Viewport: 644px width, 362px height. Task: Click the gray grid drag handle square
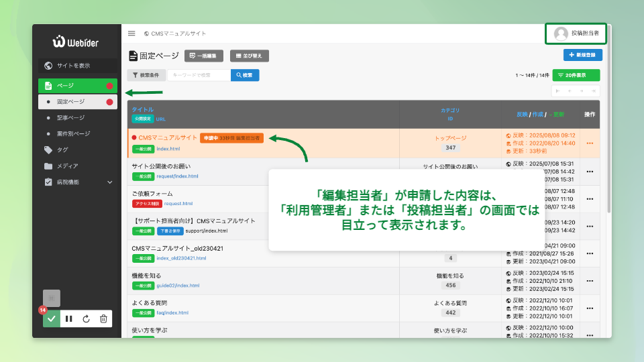click(x=52, y=298)
